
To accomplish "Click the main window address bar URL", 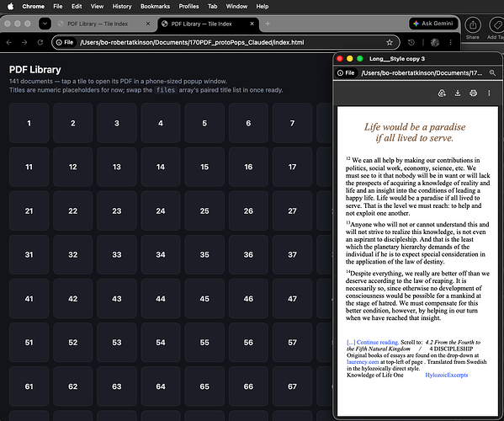I will coord(192,42).
